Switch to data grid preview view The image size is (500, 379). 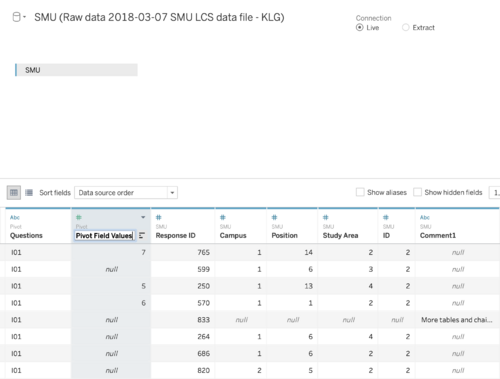(14, 193)
